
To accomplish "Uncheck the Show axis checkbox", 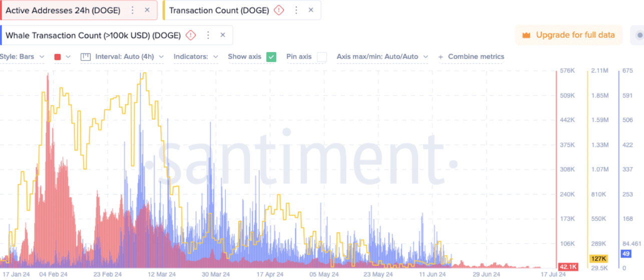I will pyautogui.click(x=271, y=57).
